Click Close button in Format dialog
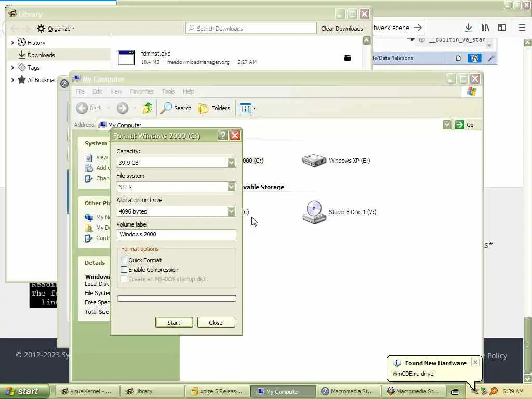The image size is (532, 399). coord(216,322)
